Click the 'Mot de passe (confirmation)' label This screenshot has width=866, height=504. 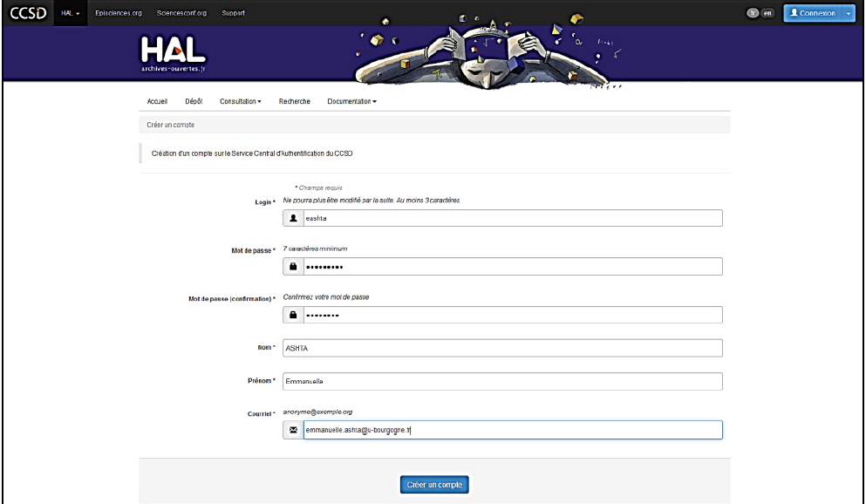[x=232, y=298]
